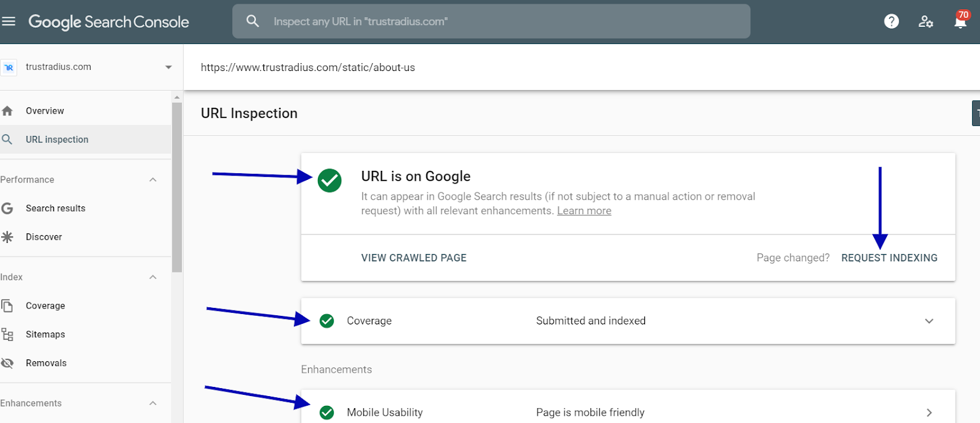Click the Google Search Console logo
The image size is (980, 423).
108,22
